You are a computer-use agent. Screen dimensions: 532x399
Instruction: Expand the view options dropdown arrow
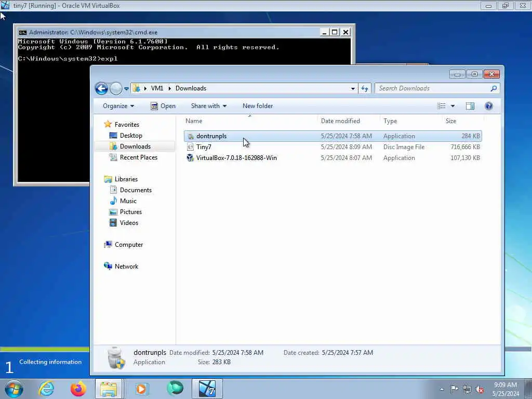pyautogui.click(x=453, y=106)
